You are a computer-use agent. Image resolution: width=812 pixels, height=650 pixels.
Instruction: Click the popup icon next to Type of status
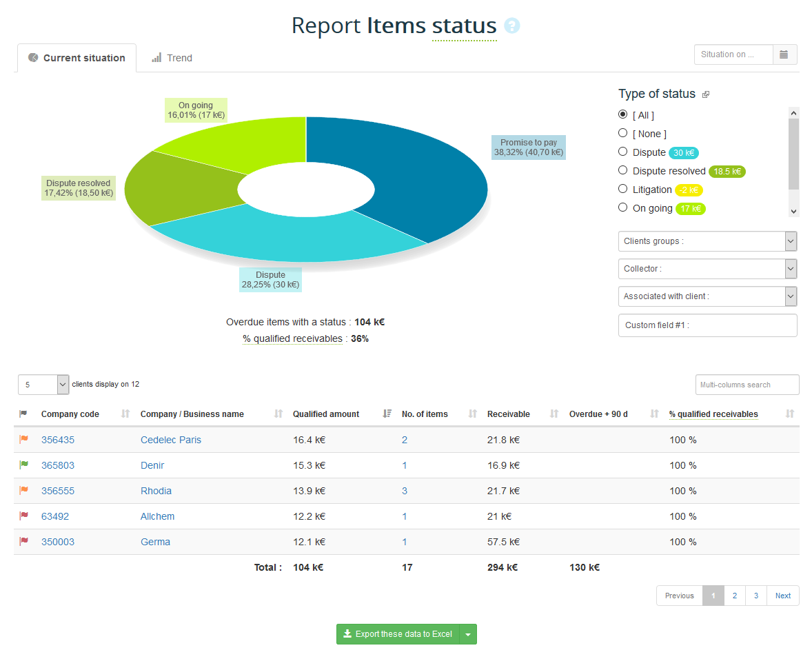(x=705, y=94)
